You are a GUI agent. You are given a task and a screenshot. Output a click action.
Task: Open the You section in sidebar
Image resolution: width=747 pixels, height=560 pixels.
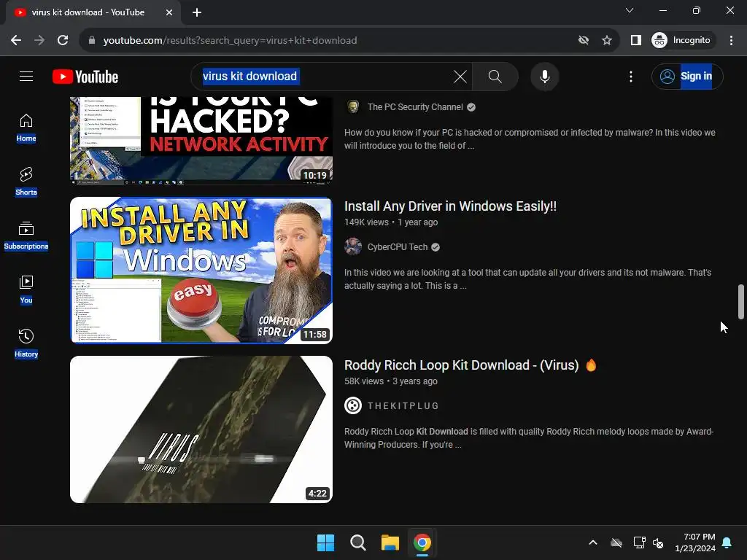click(x=26, y=289)
